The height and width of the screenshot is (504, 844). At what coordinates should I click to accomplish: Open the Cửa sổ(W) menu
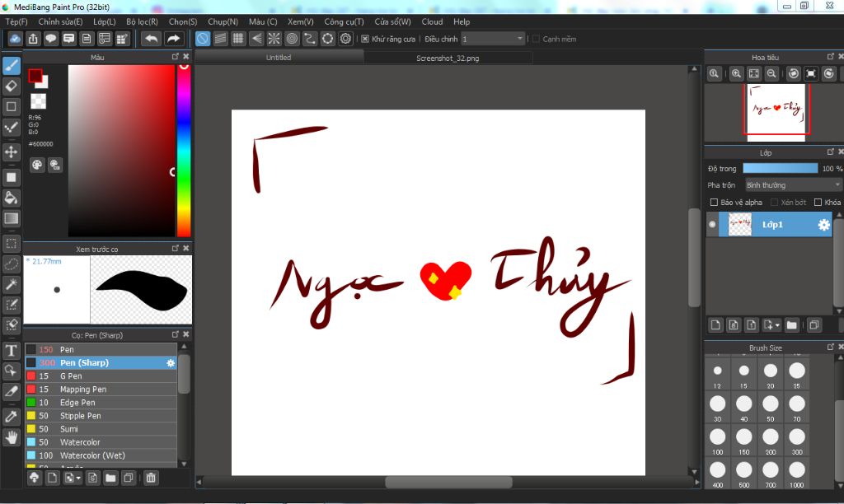(x=393, y=22)
